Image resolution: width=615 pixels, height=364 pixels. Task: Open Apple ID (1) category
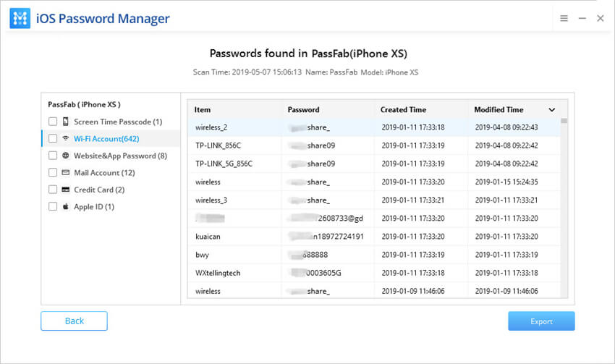94,207
